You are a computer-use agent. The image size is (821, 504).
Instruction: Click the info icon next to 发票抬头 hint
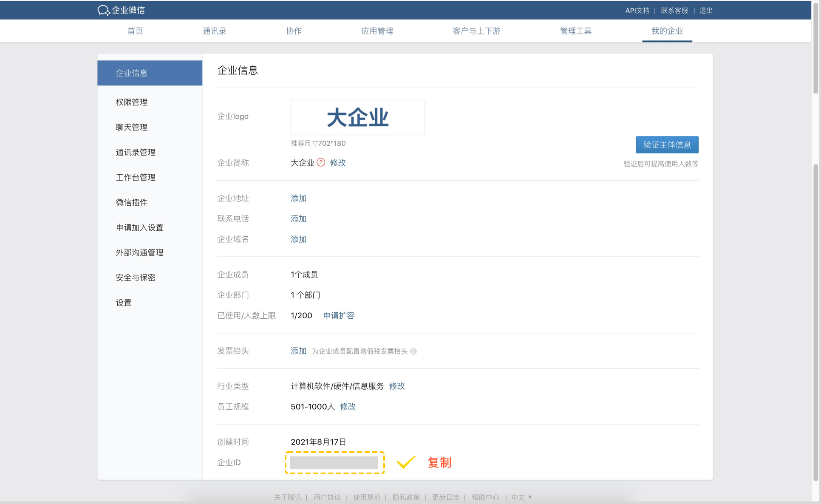tap(413, 351)
